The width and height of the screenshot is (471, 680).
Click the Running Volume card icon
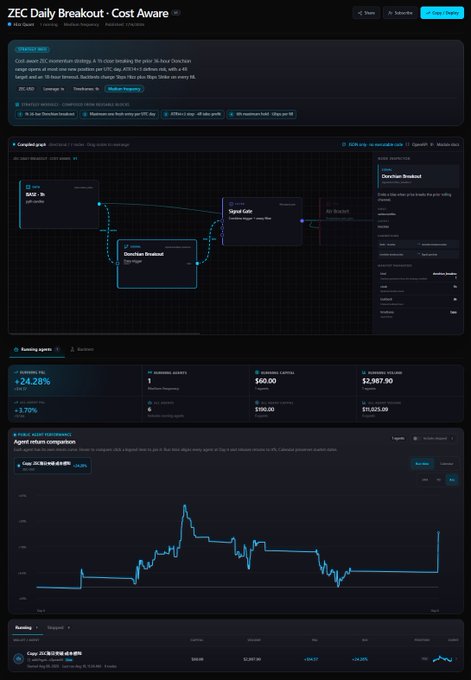pos(364,373)
